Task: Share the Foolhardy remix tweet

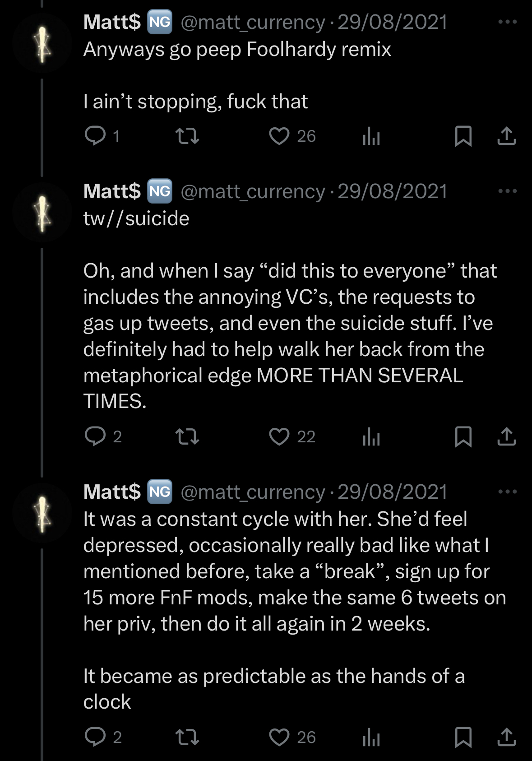Action: click(506, 136)
